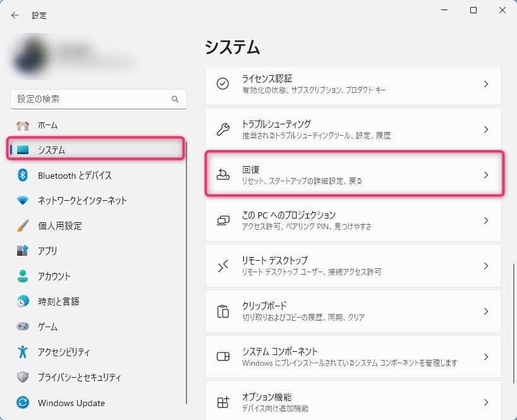Open the オプション機能 settings entry
This screenshot has height=420, width=517.
pyautogui.click(x=353, y=400)
